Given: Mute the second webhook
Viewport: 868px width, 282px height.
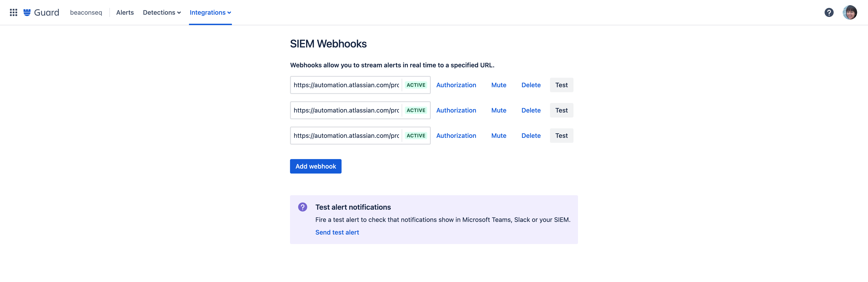Looking at the screenshot, I should click(x=498, y=110).
